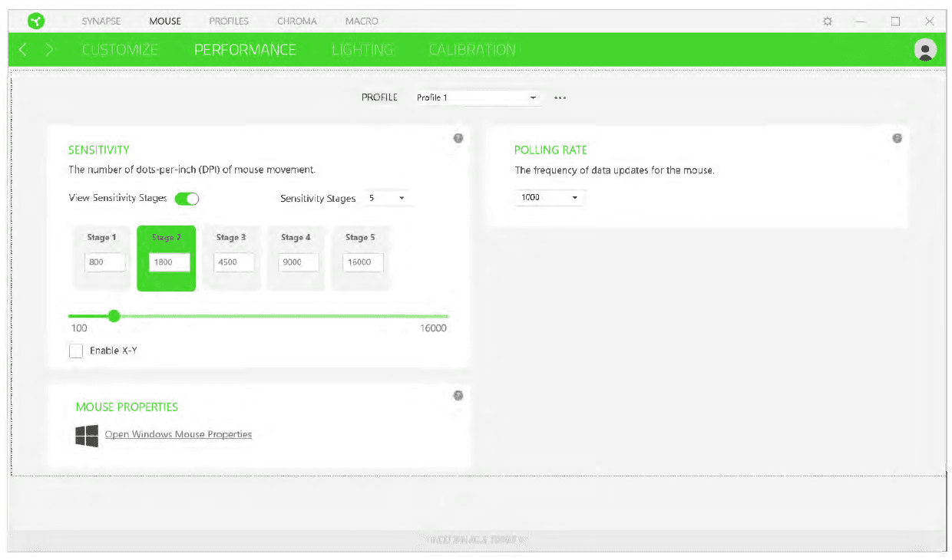Switch to the Lighting subtab

point(362,50)
